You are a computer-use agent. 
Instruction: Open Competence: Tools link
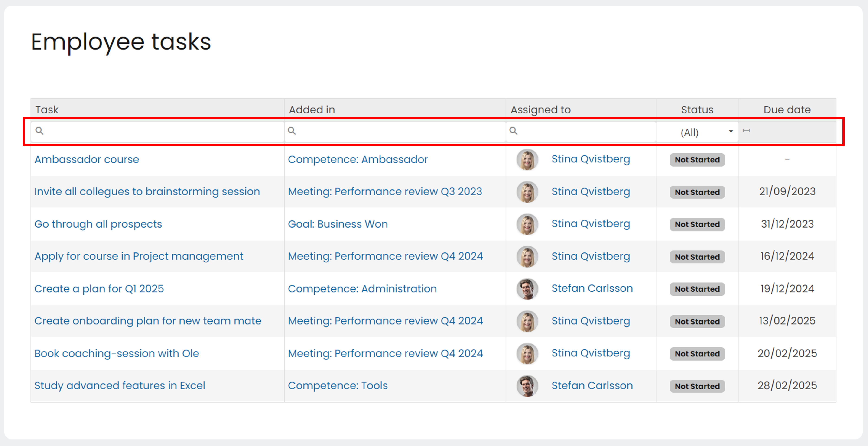[338, 385]
